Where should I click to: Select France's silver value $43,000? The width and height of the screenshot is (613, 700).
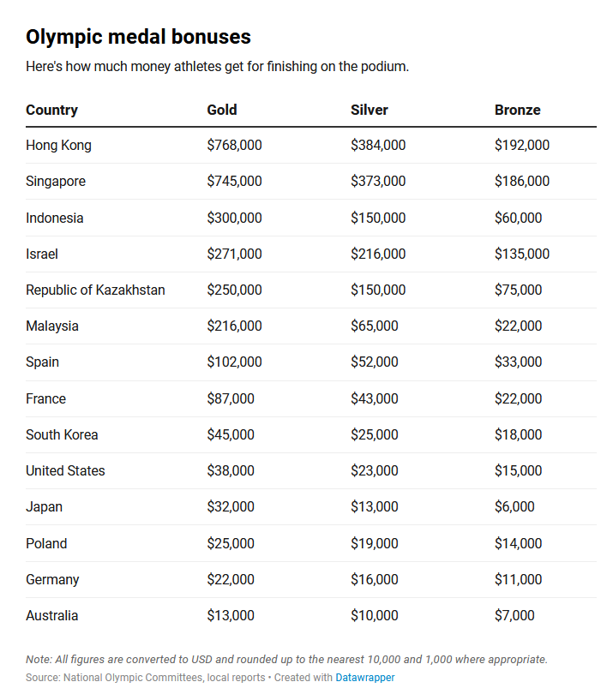tap(375, 398)
